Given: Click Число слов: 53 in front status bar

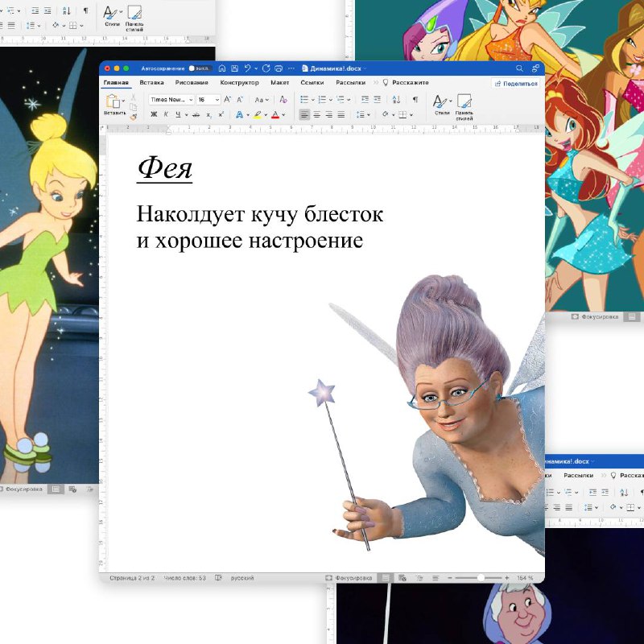Looking at the screenshot, I should [x=185, y=578].
